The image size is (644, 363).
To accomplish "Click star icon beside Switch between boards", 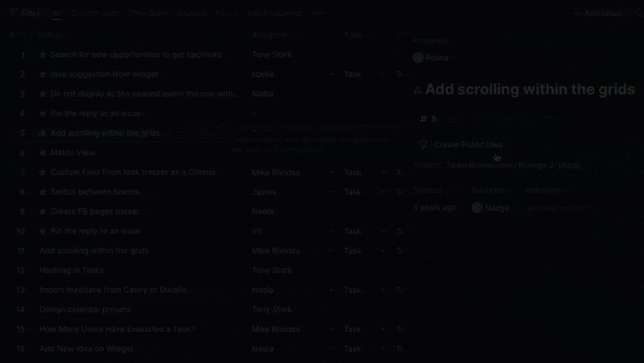I will pos(43,192).
